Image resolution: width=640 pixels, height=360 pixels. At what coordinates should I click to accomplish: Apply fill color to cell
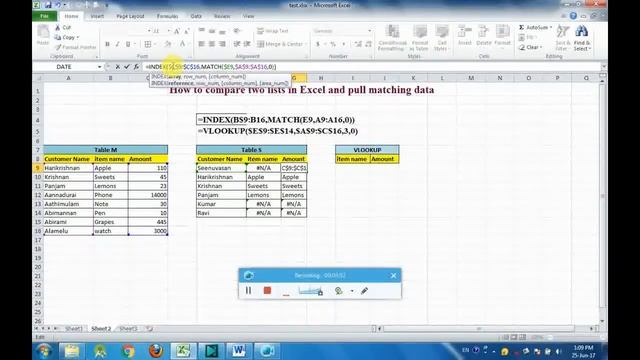pyautogui.click(x=168, y=44)
